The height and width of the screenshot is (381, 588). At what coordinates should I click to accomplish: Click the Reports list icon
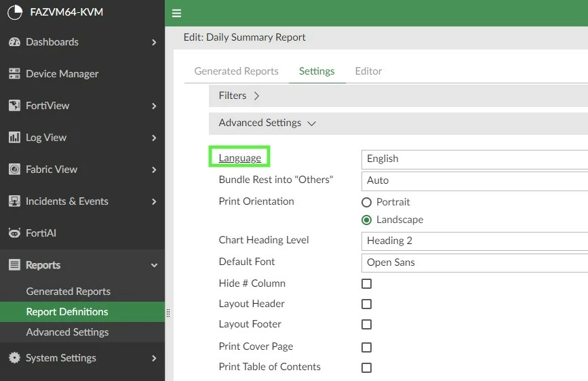14,265
